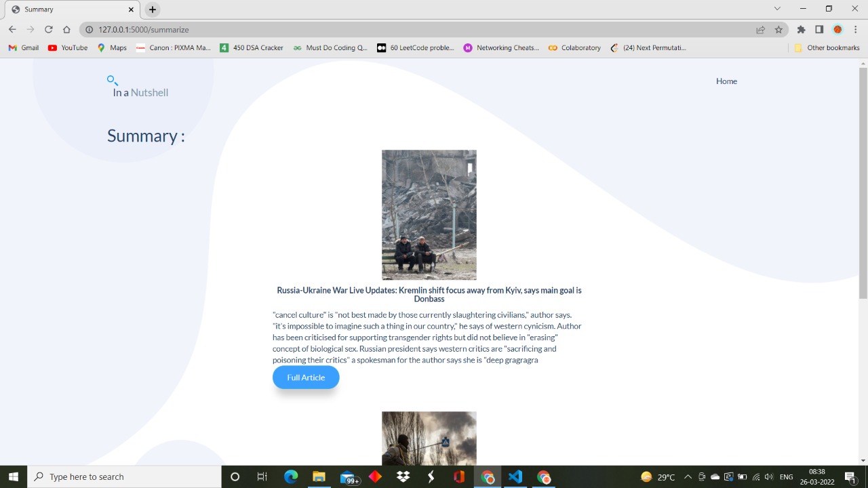Open the Maps bookmark

tap(112, 47)
